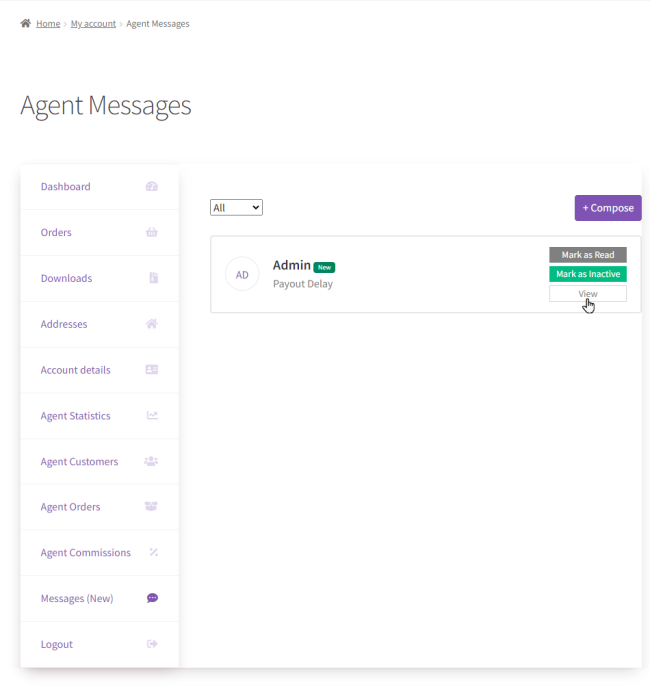
Task: Click the Account details ID card icon
Action: 152,369
